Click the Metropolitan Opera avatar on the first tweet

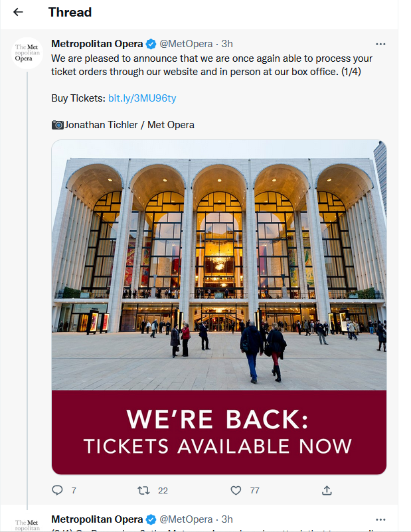tap(27, 53)
